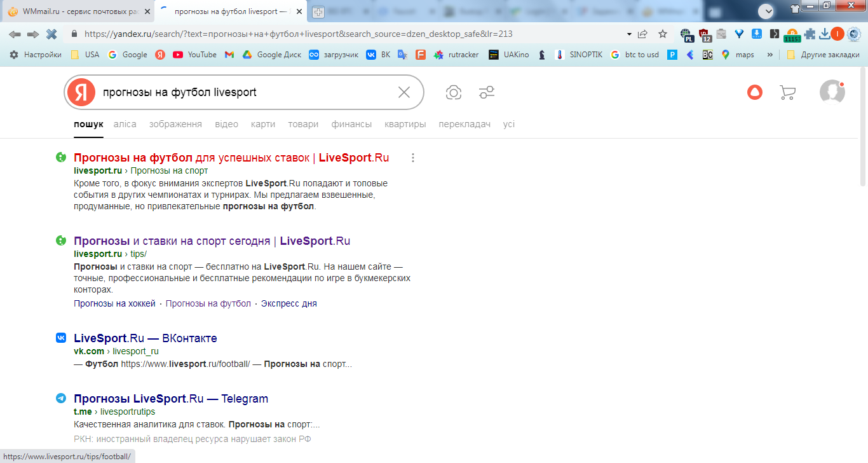This screenshot has width=868, height=463.
Task: Open result Прогнозы на футбол для успешных ставок
Action: pyautogui.click(x=231, y=158)
